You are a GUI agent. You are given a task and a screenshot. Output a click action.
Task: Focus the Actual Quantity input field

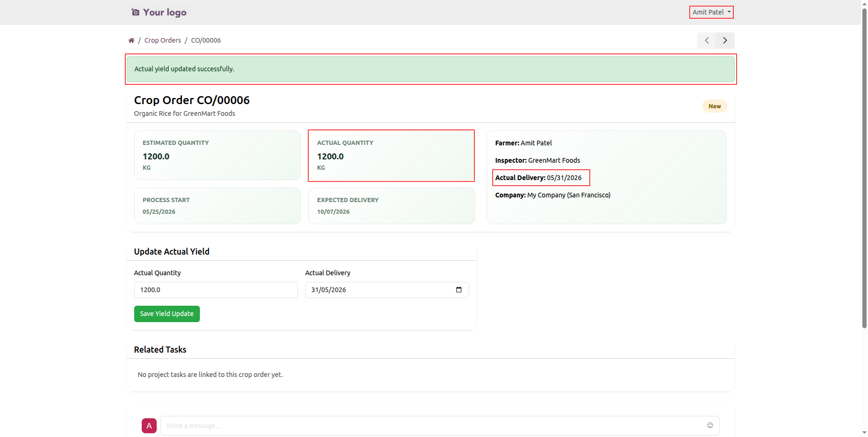216,290
